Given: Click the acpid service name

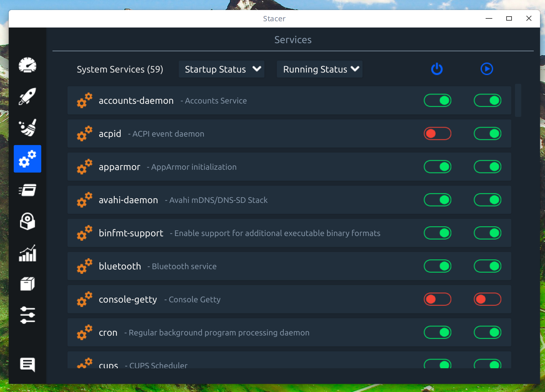Looking at the screenshot, I should point(110,134).
